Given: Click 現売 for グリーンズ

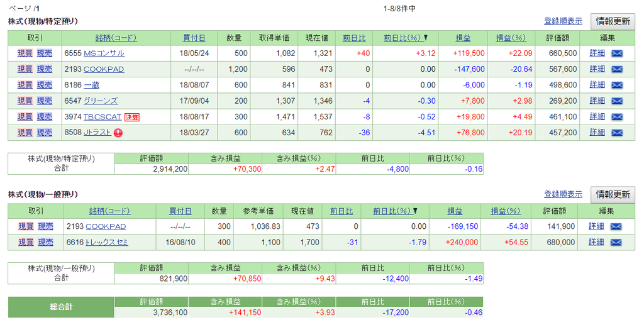Looking at the screenshot, I should [x=45, y=101].
